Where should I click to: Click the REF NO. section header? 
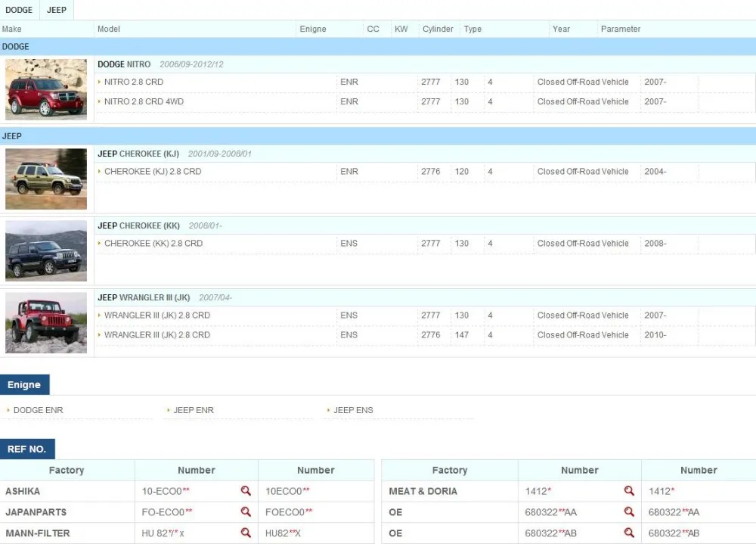coord(27,449)
